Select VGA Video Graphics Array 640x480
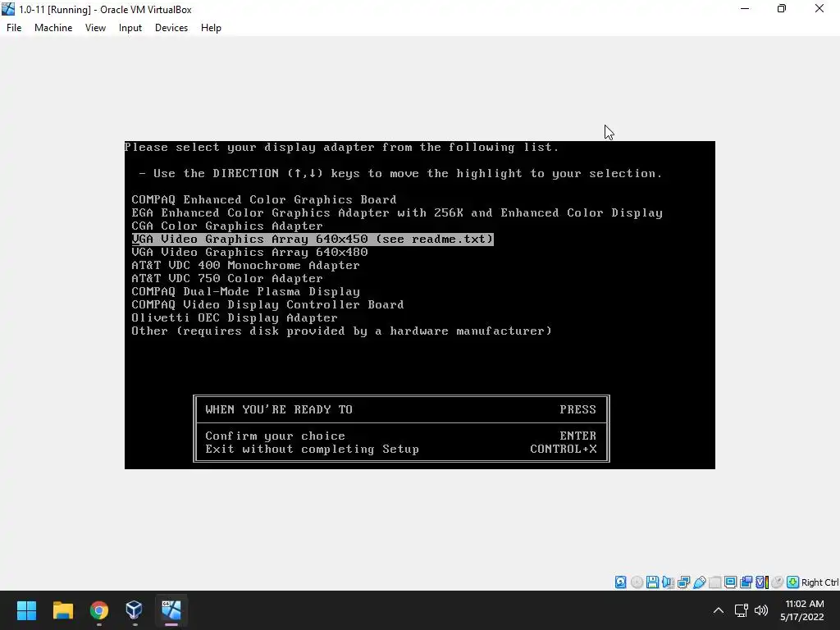The width and height of the screenshot is (840, 630). click(x=249, y=253)
